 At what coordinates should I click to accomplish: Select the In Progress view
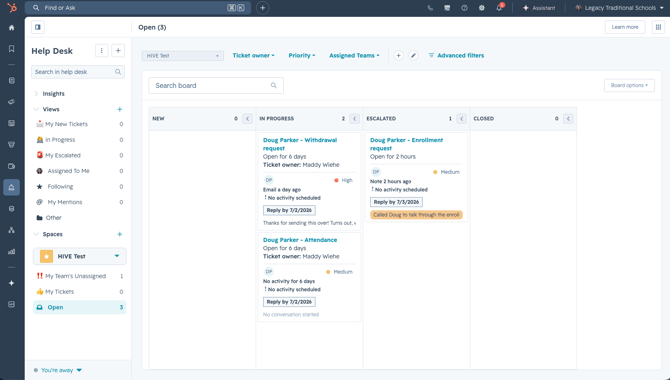point(79,140)
